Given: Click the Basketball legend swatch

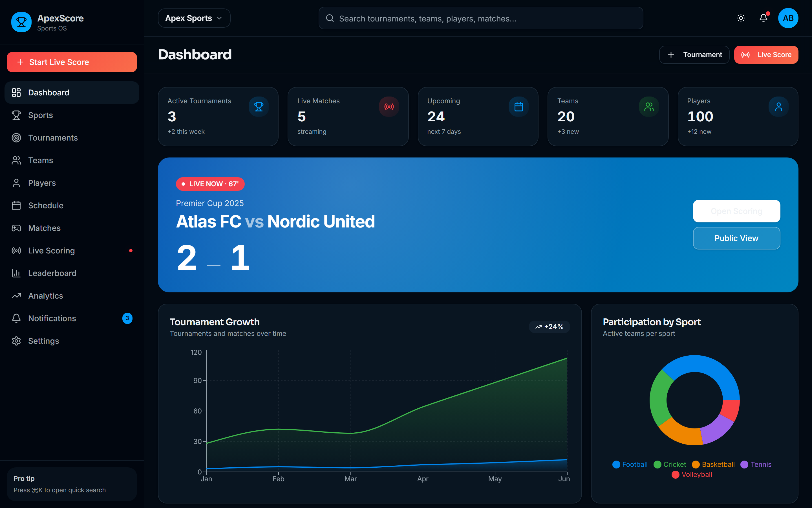Looking at the screenshot, I should click(696, 464).
